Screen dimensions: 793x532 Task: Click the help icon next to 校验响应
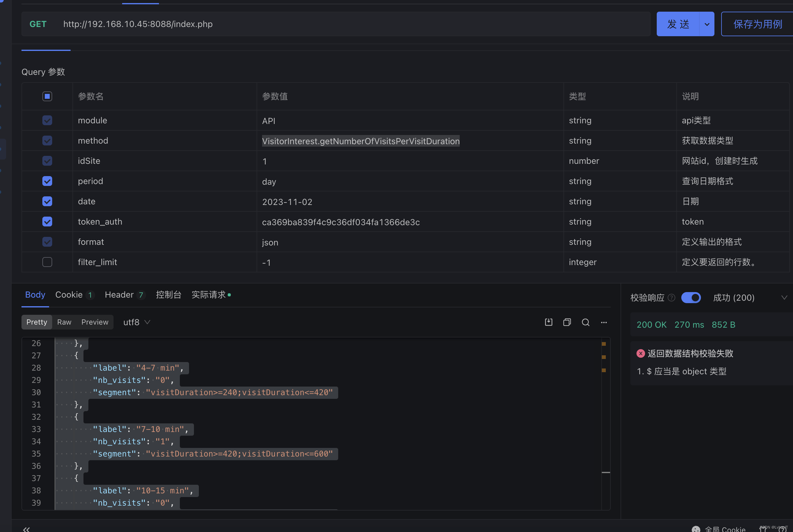671,298
